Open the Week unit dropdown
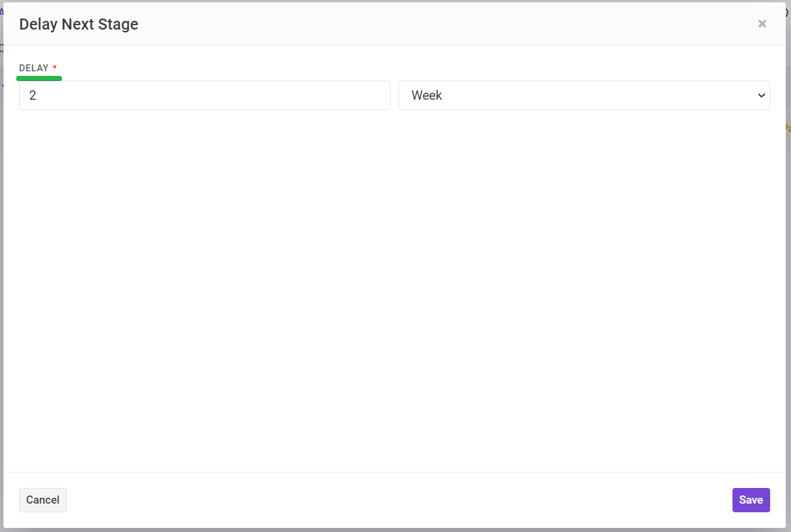 584,95
